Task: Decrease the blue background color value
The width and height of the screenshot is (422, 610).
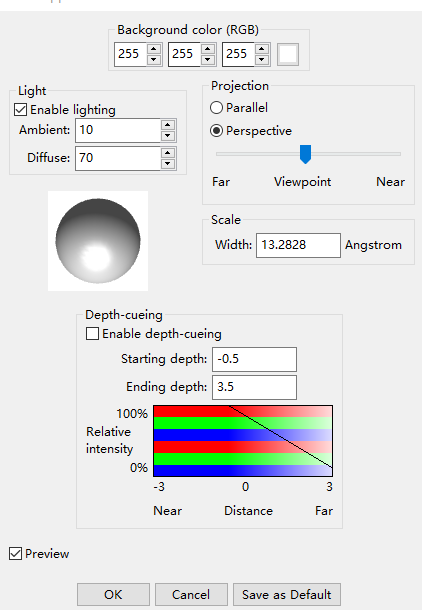Action: click(x=262, y=60)
